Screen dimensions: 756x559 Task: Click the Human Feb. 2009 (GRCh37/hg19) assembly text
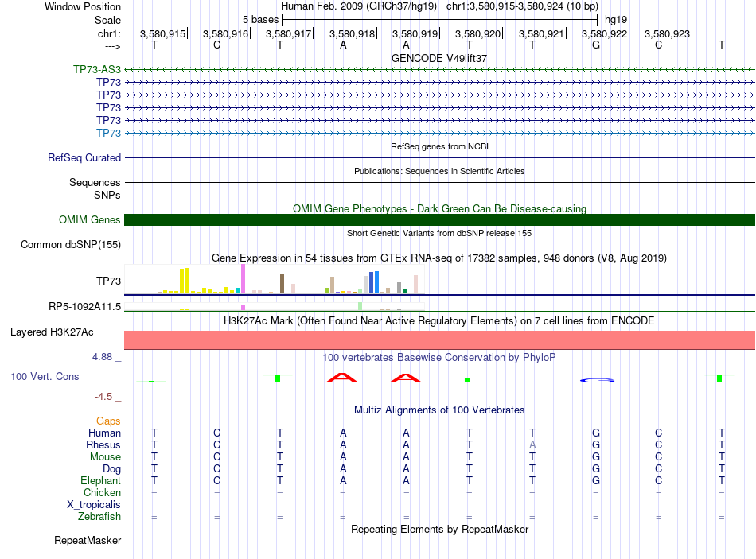[359, 6]
